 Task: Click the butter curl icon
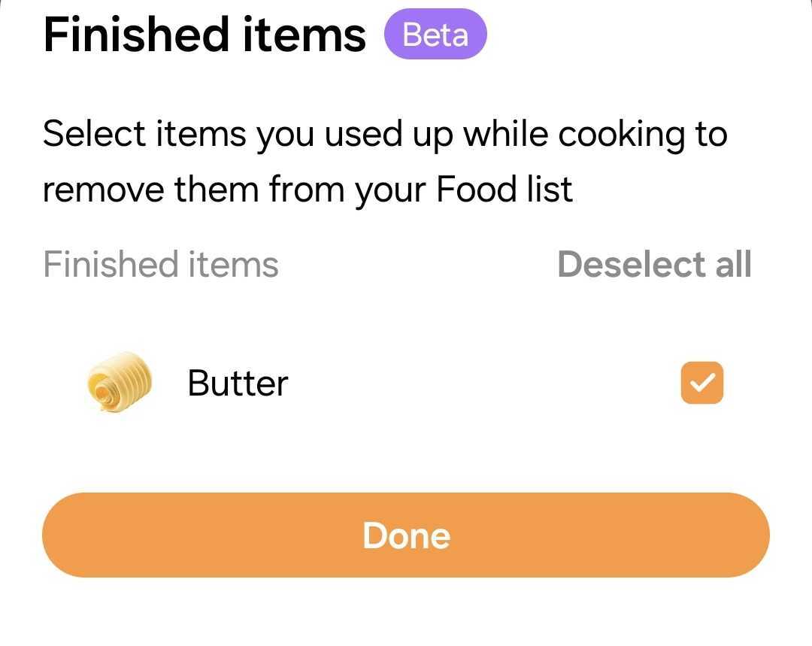click(x=120, y=382)
